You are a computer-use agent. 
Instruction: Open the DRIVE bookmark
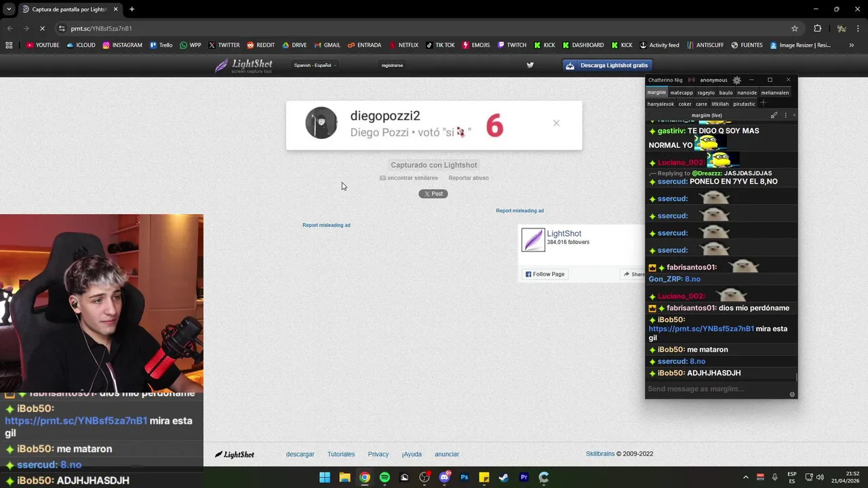click(294, 45)
